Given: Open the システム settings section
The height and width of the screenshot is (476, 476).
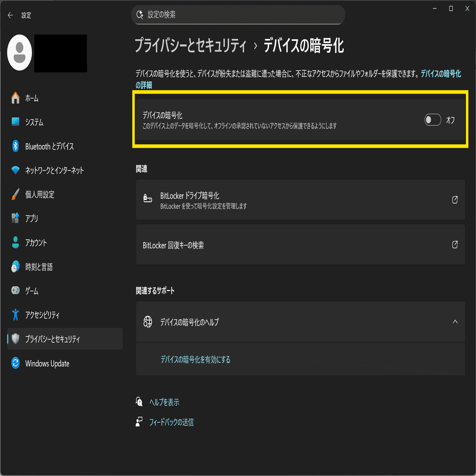Looking at the screenshot, I should [x=34, y=122].
